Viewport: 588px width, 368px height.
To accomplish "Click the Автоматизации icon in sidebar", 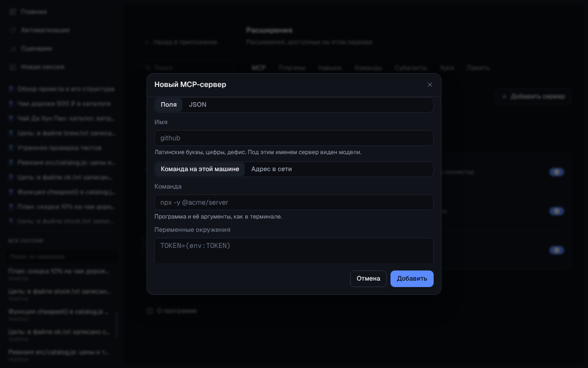I will pyautogui.click(x=13, y=30).
